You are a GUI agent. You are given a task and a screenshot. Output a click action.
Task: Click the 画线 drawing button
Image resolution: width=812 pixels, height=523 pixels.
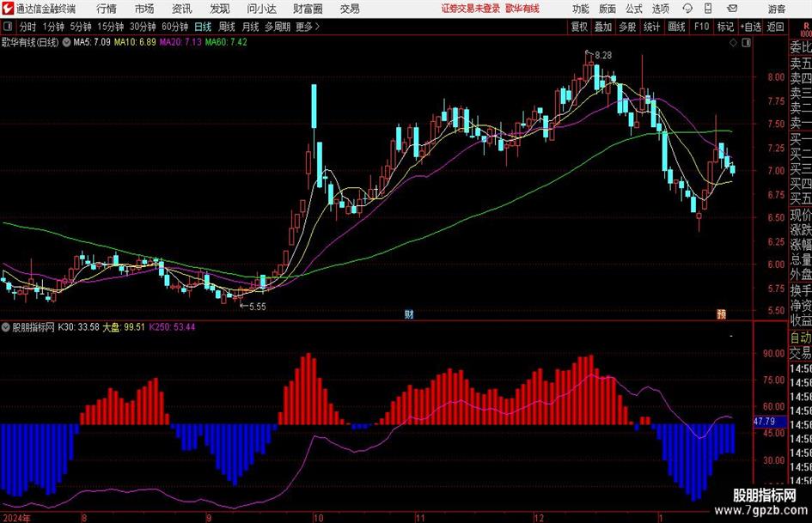676,27
